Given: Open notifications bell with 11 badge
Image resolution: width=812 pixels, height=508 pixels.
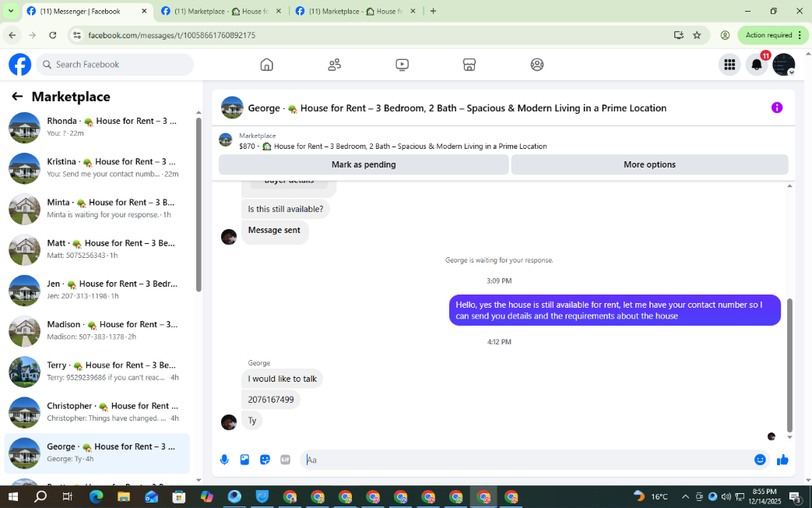Looking at the screenshot, I should point(757,65).
